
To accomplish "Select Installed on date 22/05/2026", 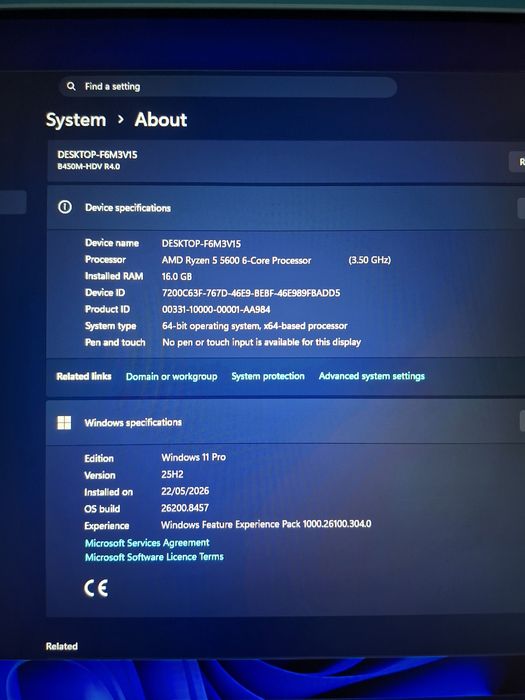I will coord(185,491).
